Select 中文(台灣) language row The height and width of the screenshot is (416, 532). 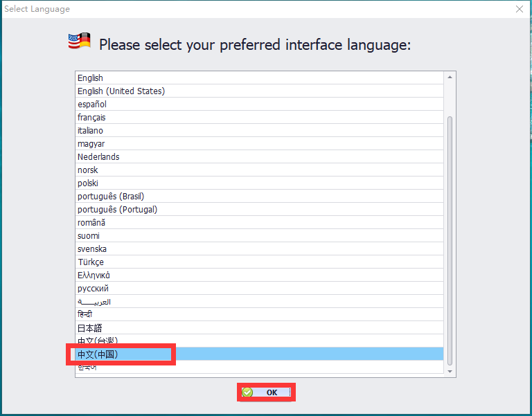pos(259,341)
